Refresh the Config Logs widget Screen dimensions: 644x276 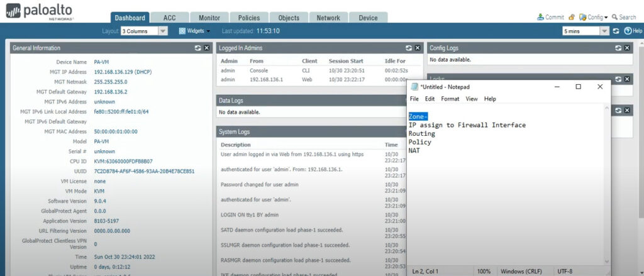coord(619,48)
